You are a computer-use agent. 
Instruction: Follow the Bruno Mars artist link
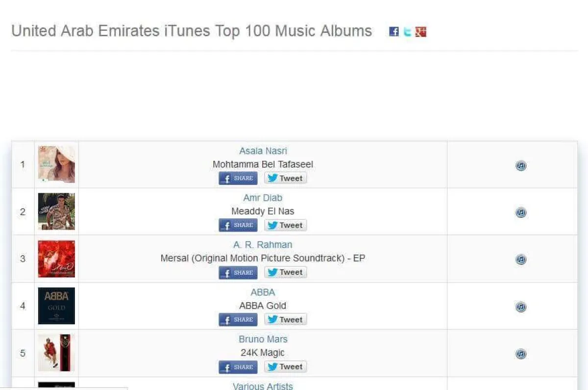(x=263, y=339)
